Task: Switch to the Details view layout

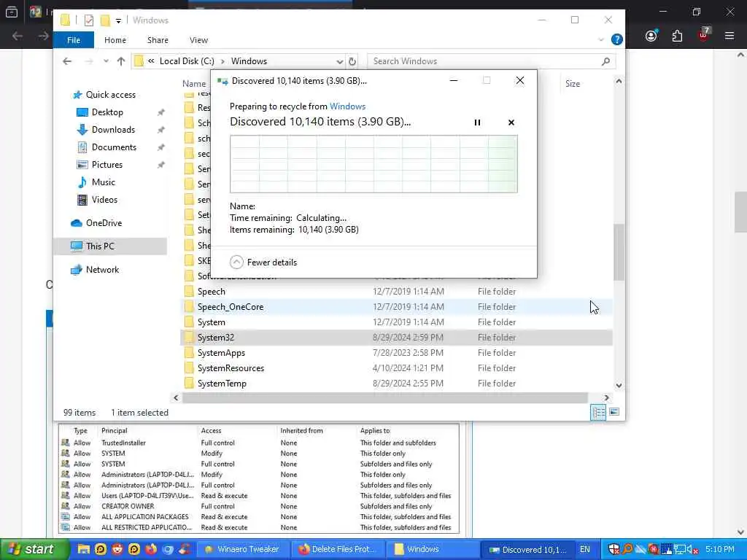Action: (598, 413)
